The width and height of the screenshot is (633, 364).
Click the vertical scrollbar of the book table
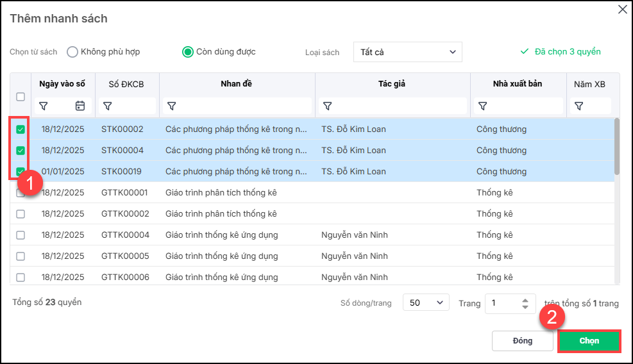coord(617,146)
